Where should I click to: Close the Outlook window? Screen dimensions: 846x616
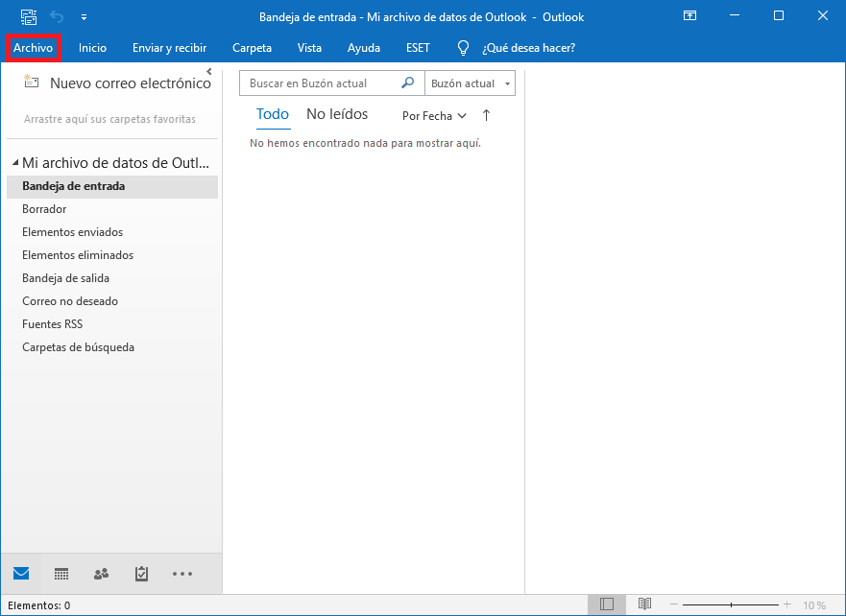click(x=823, y=15)
